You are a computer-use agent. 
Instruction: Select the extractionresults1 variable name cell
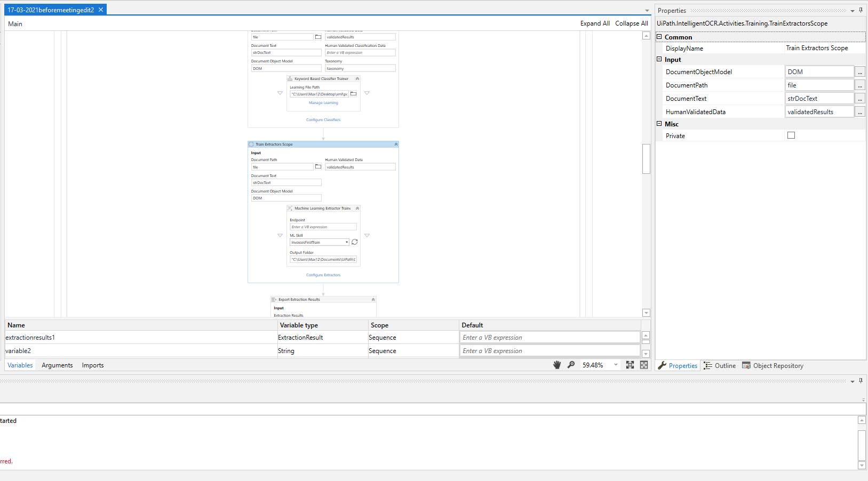coord(141,338)
